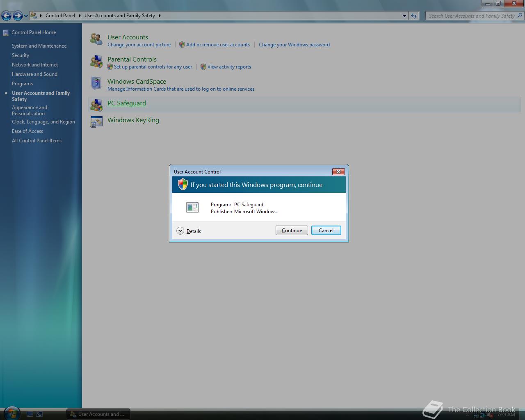Click Manage Information Cards used to log on
525x420 pixels.
181,89
